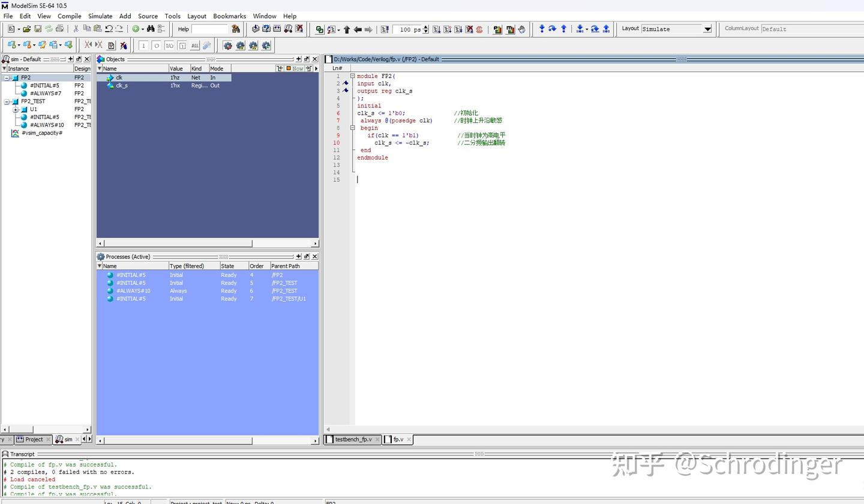Viewport: 864px width, 504px height.
Task: Select the clk_s object row
Action: (x=164, y=86)
